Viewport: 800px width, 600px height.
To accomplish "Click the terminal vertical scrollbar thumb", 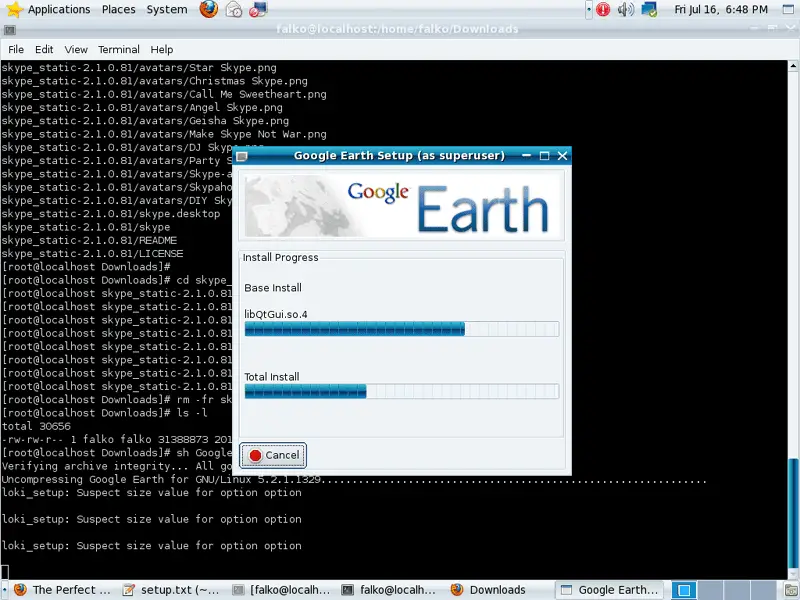I will click(793, 512).
